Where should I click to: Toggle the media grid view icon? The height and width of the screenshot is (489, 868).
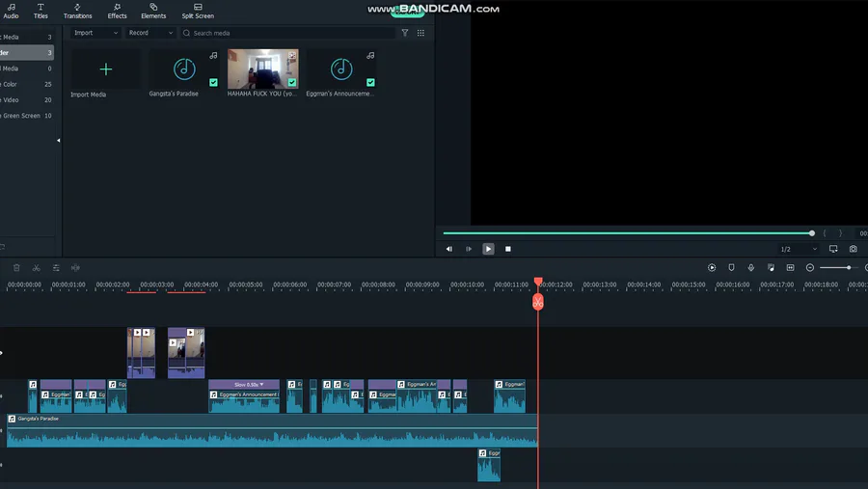420,33
